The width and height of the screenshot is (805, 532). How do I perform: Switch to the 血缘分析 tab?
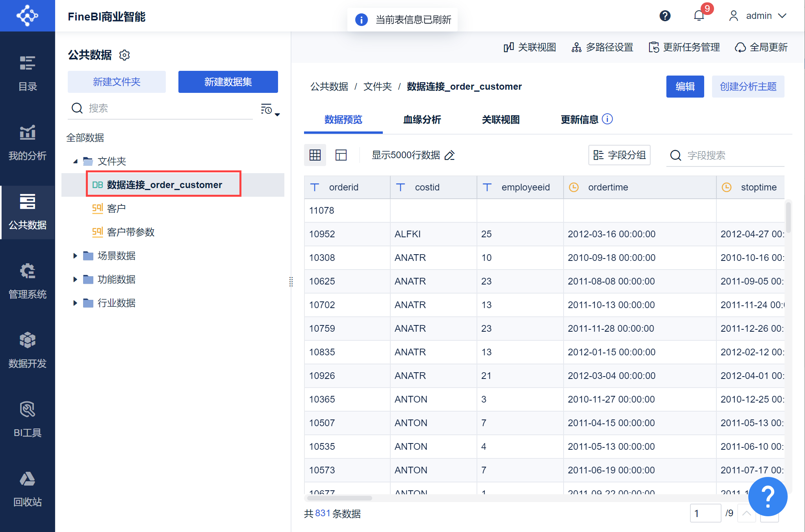422,120
